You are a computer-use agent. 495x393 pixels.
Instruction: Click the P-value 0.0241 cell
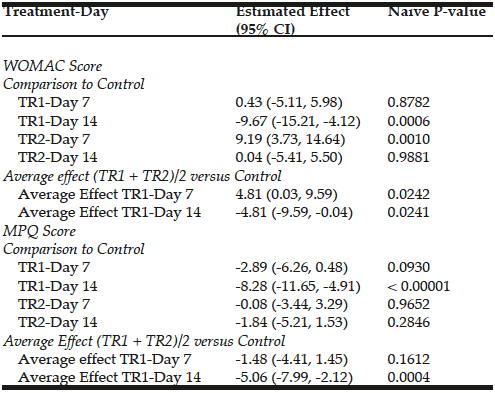click(x=408, y=212)
